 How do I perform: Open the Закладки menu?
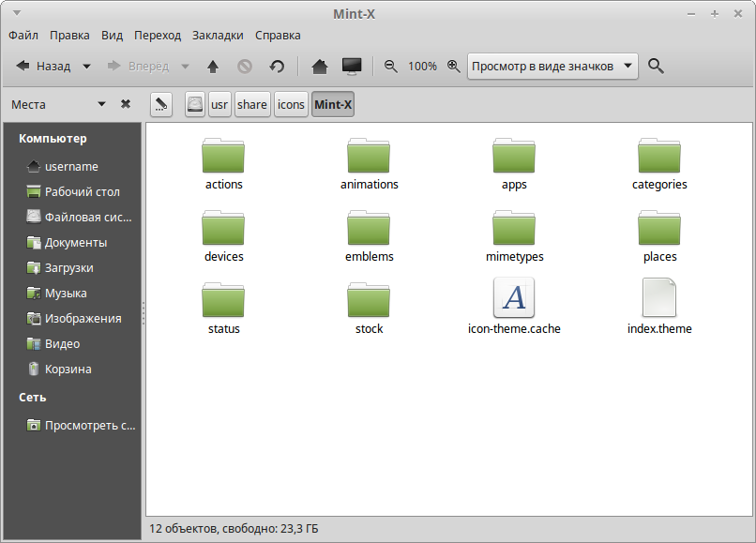(218, 35)
